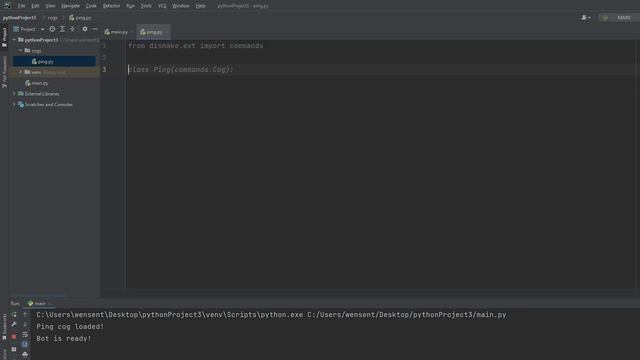
Task: Open the Help menu
Action: point(200,6)
